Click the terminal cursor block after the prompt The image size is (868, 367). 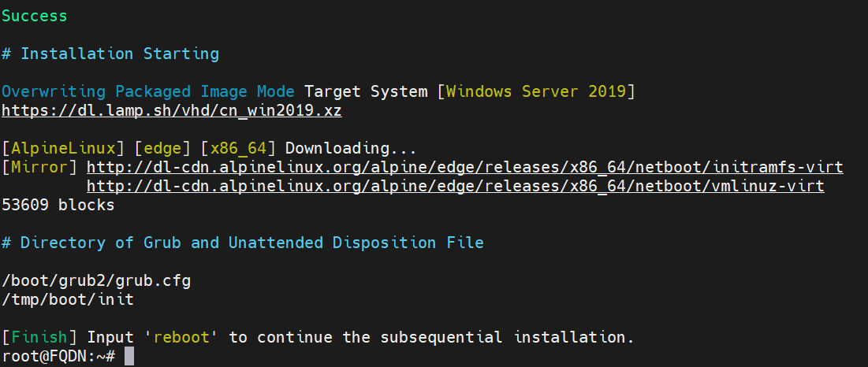pyautogui.click(x=129, y=356)
